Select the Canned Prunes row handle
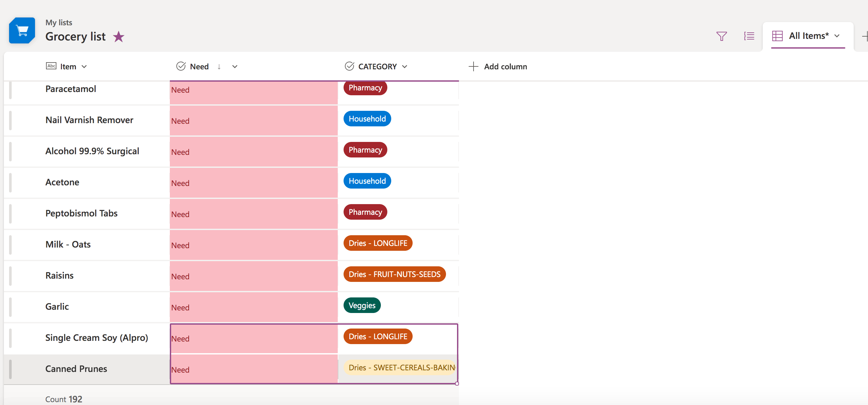The height and width of the screenshot is (405, 868). click(x=10, y=369)
